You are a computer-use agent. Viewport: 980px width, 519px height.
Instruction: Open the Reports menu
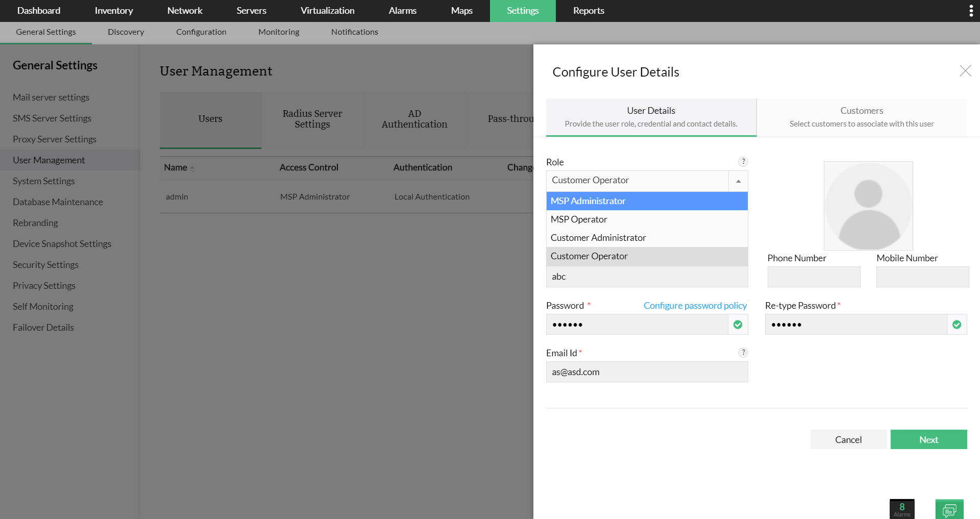point(589,11)
